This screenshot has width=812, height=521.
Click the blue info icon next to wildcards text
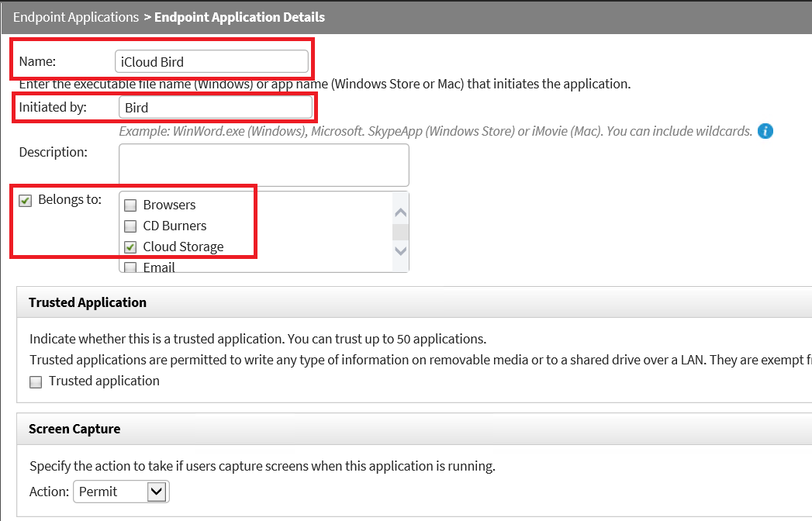765,130
